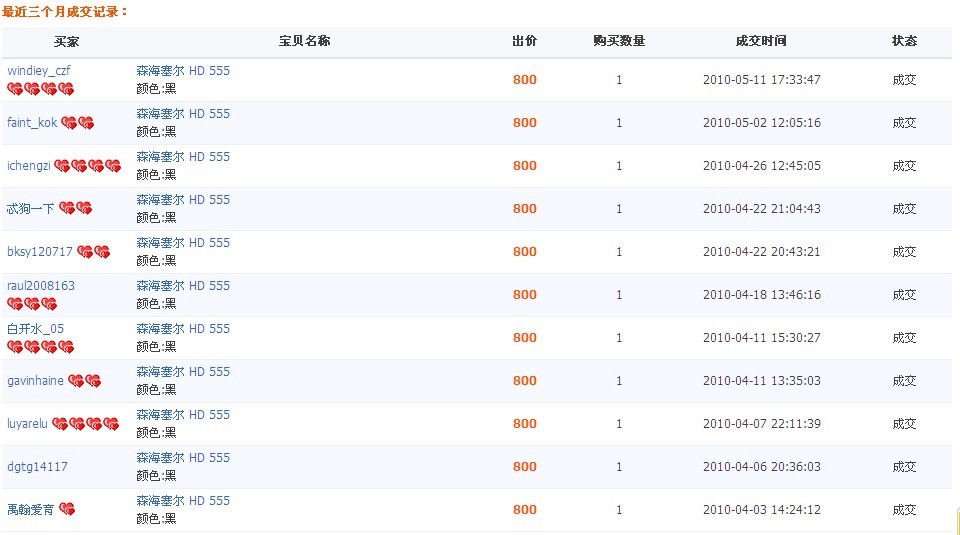The height and width of the screenshot is (535, 960).
Task: Click the heart credit icons beside ichengzi
Action: tap(88, 166)
